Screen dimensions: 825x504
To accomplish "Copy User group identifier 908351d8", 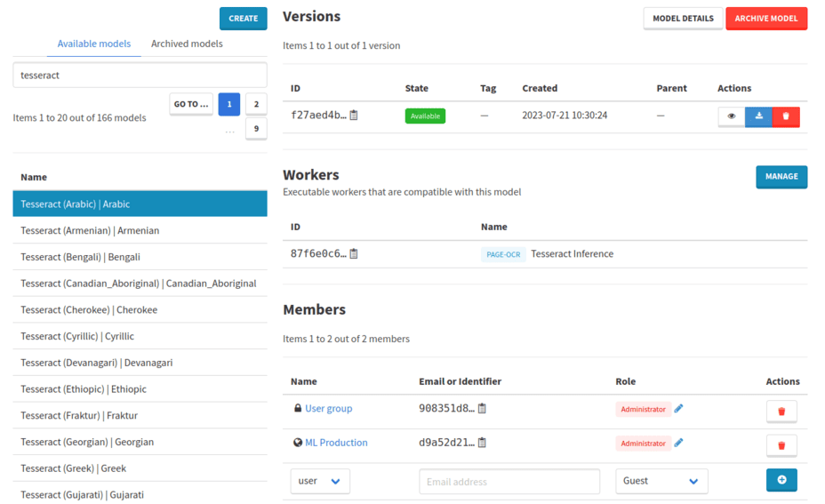I will point(482,408).
